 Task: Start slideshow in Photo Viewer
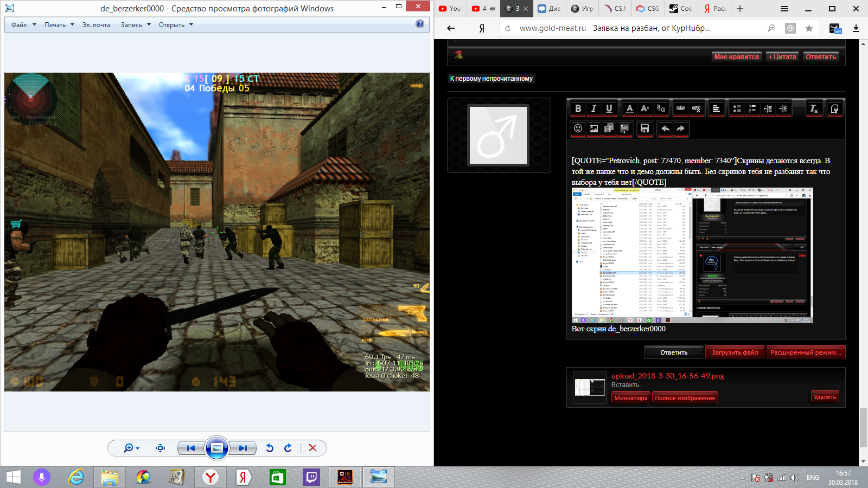[216, 448]
